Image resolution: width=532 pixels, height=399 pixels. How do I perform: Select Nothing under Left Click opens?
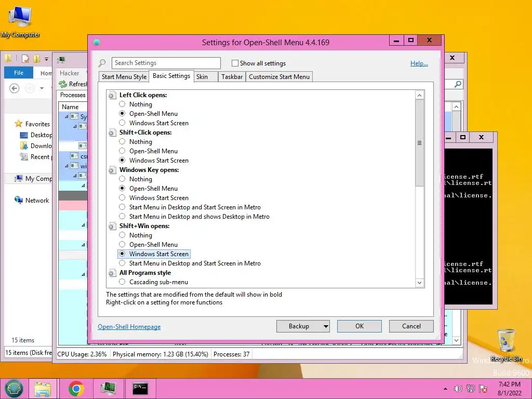coord(122,104)
